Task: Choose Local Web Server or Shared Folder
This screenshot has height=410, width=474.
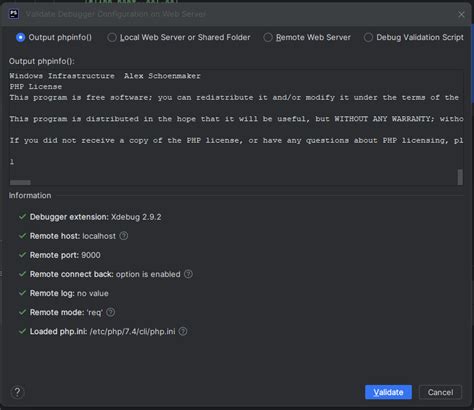Action: point(179,37)
